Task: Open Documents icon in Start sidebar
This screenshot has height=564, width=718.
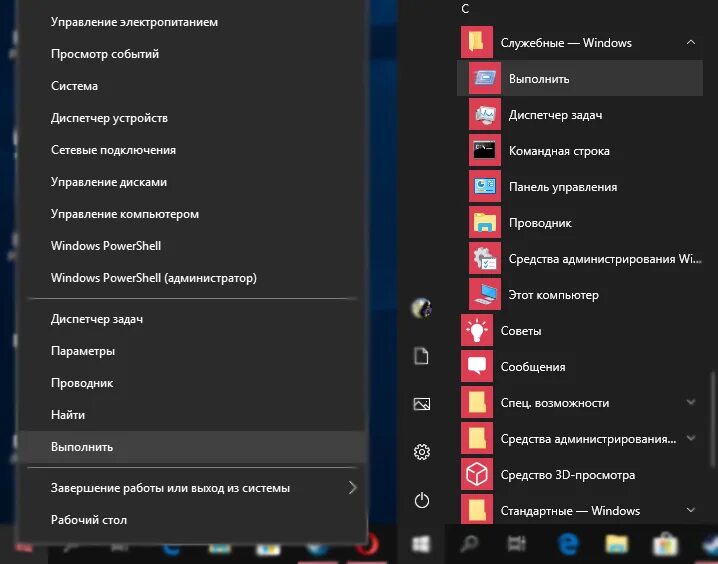Action: pyautogui.click(x=421, y=356)
